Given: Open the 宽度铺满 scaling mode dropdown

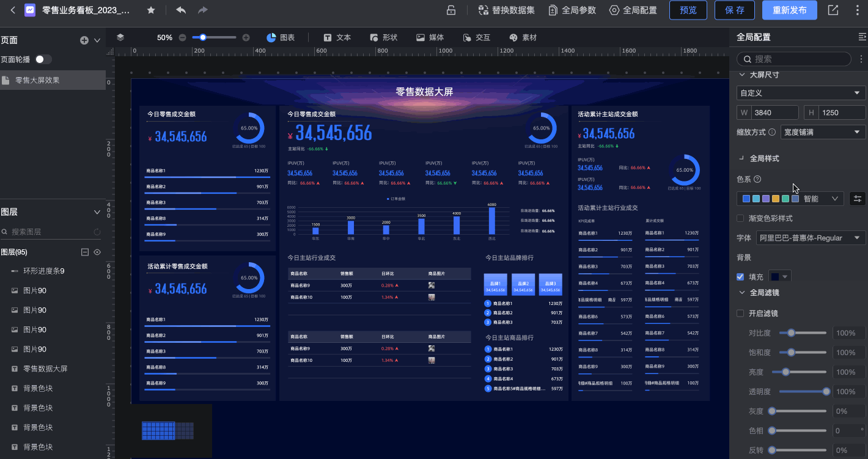Looking at the screenshot, I should (x=823, y=131).
